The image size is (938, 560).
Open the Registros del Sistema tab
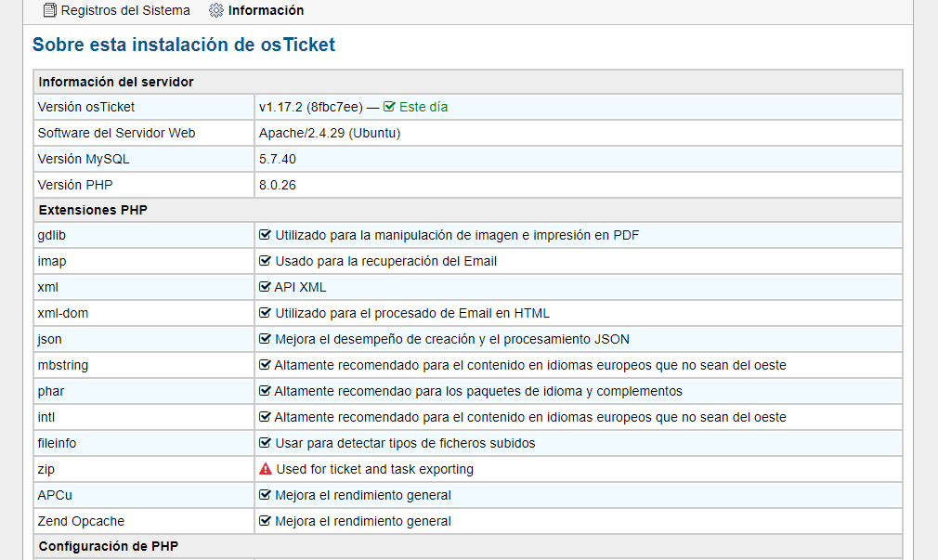(x=125, y=11)
